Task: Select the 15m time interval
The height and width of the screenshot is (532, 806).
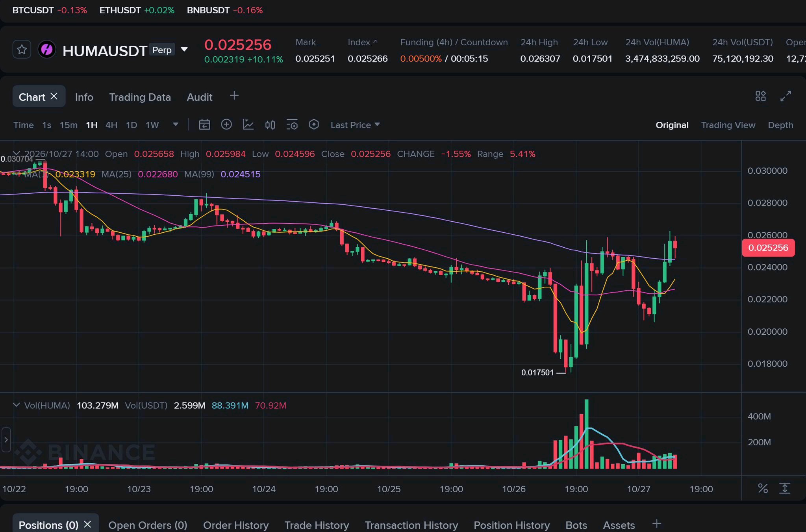Action: click(69, 125)
